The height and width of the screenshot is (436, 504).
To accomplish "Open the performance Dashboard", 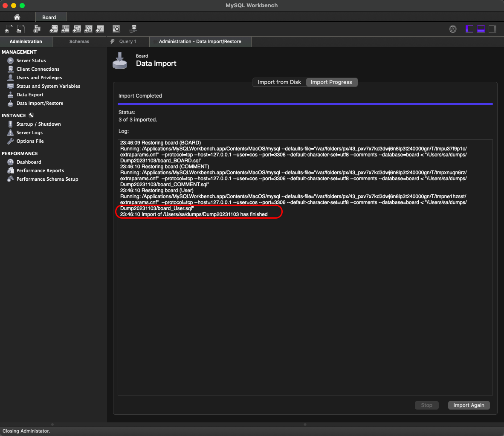I will pyautogui.click(x=29, y=162).
